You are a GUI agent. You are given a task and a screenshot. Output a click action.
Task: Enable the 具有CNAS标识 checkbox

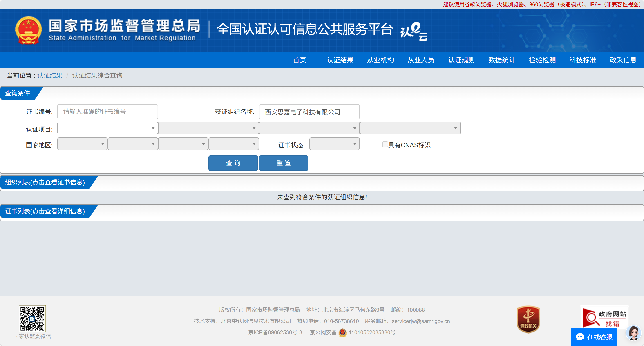pos(385,144)
